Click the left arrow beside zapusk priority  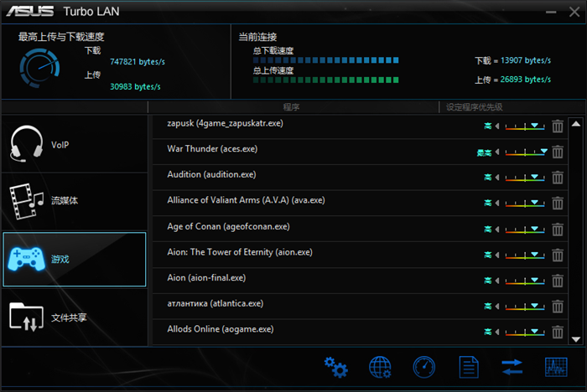point(497,126)
